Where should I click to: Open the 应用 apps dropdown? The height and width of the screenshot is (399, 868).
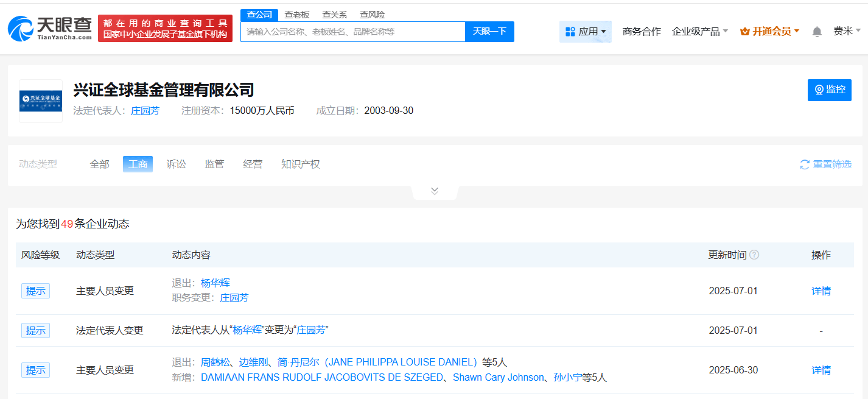586,32
